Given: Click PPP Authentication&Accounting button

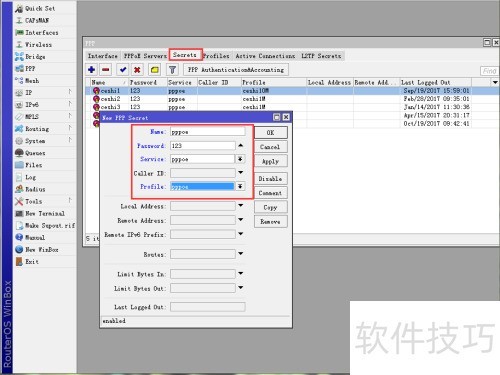Looking at the screenshot, I should 236,70.
